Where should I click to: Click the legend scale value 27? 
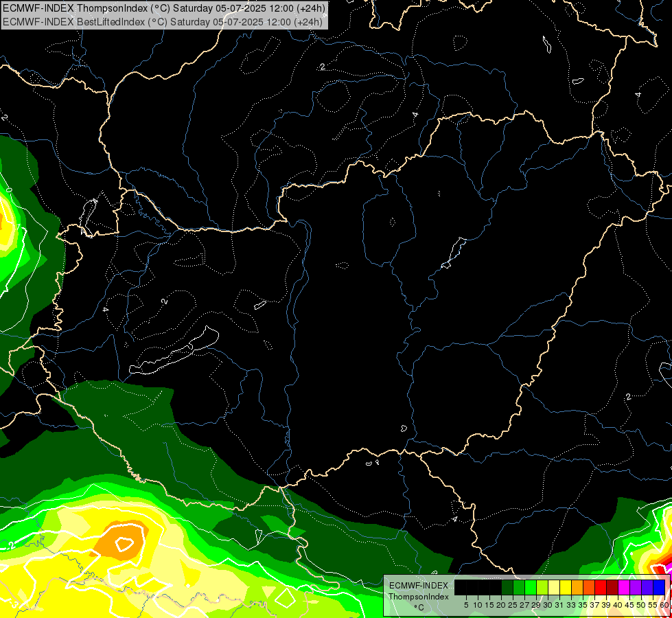point(524,605)
